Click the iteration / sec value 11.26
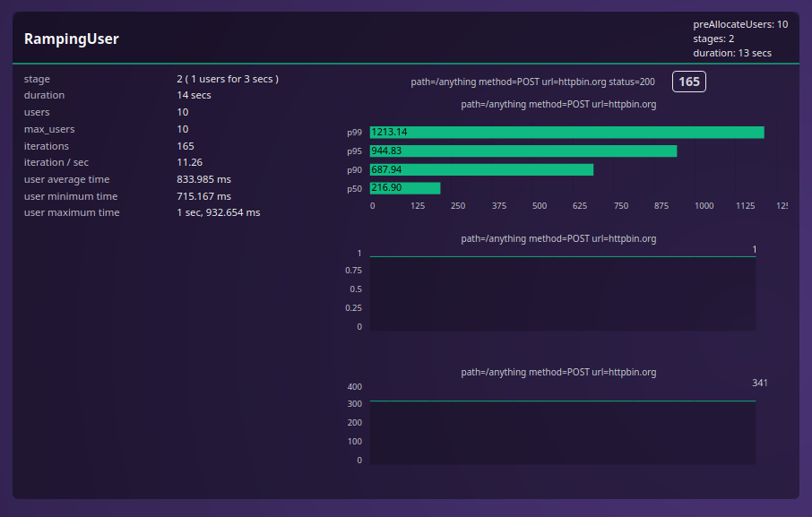812x517 pixels. pos(189,162)
